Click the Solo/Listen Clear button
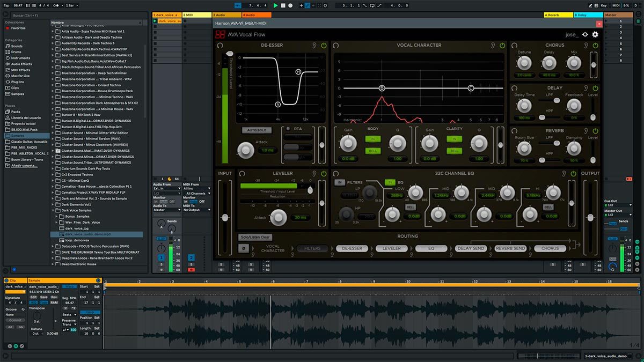644x362 pixels. tap(255, 237)
